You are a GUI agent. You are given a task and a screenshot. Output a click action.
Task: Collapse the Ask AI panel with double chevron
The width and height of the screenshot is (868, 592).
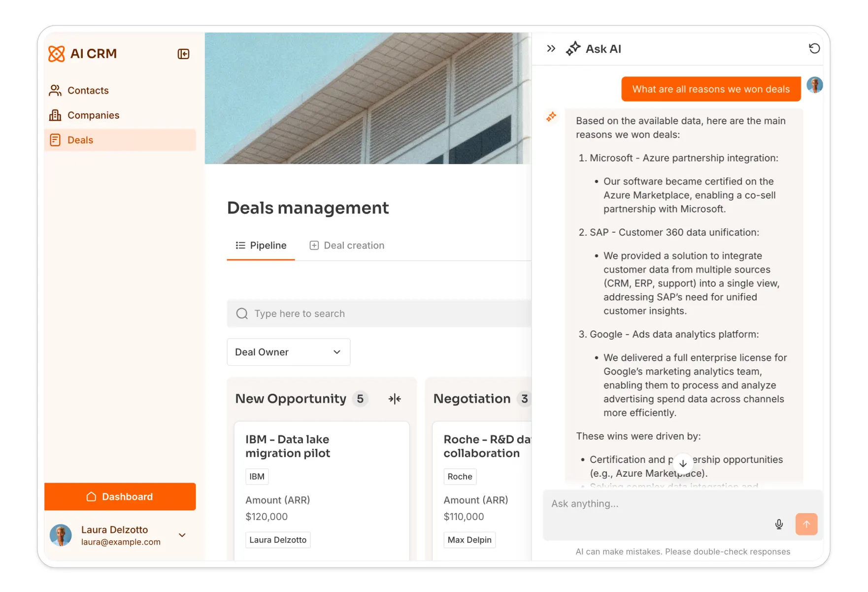coord(551,48)
